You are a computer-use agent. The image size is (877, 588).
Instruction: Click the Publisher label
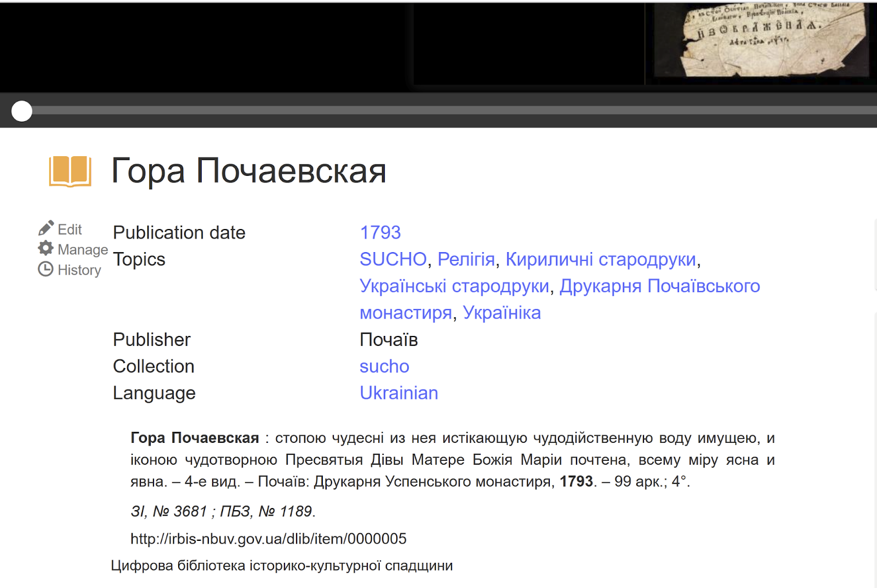point(152,340)
